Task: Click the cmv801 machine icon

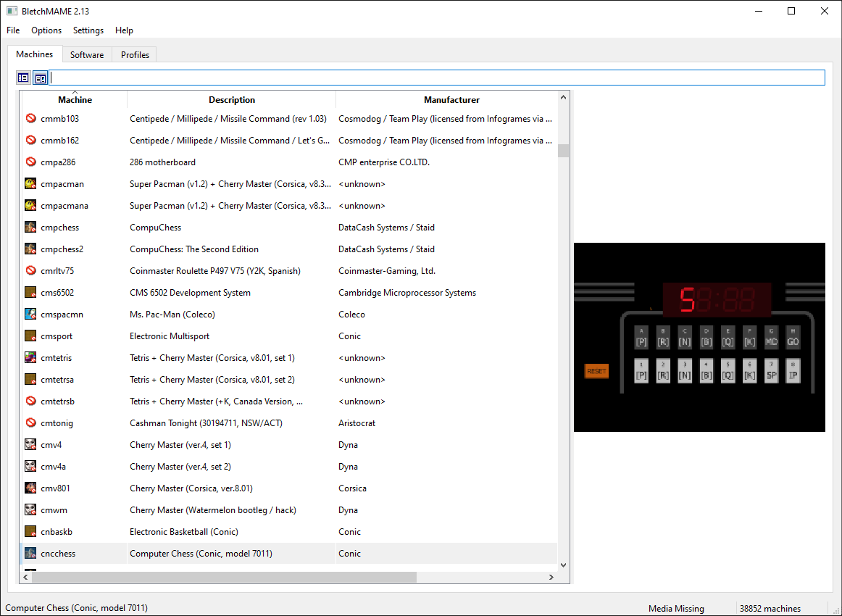Action: tap(30, 488)
